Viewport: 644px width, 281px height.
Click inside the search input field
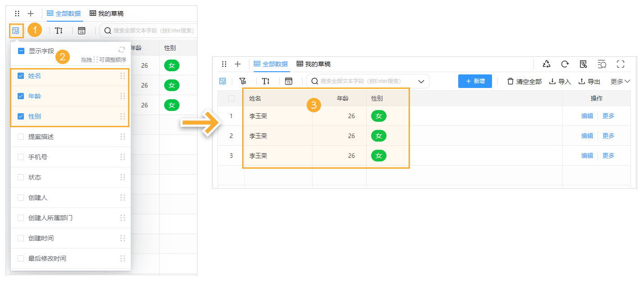[361, 81]
